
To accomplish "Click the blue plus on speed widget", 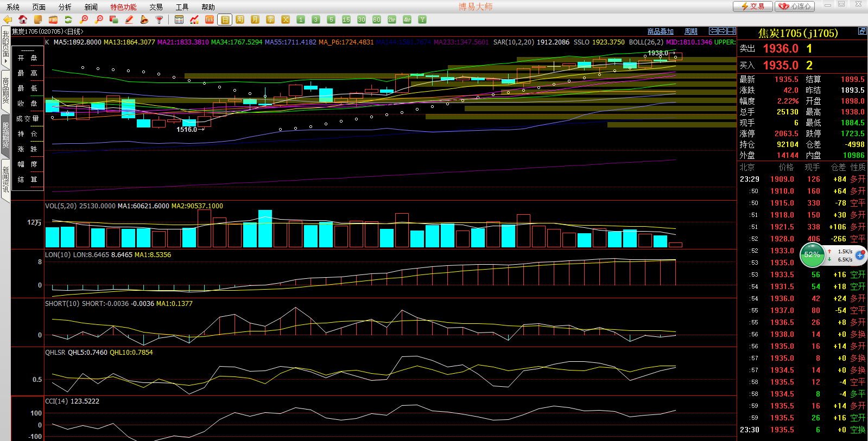I will 860,254.
